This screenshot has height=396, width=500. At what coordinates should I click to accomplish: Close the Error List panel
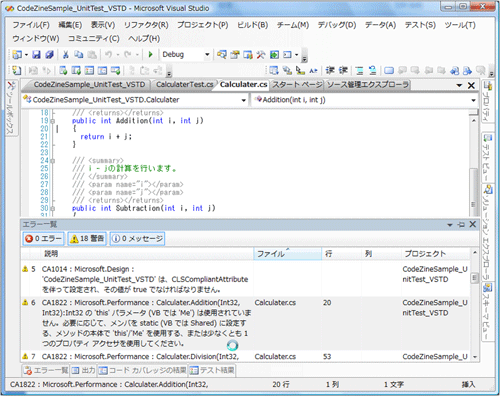(473, 225)
